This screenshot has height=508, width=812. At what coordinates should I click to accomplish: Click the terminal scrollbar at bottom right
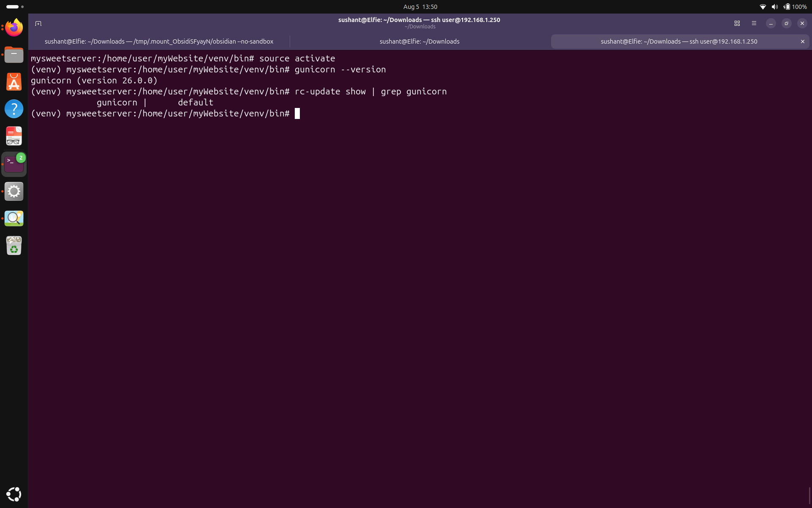(x=809, y=495)
